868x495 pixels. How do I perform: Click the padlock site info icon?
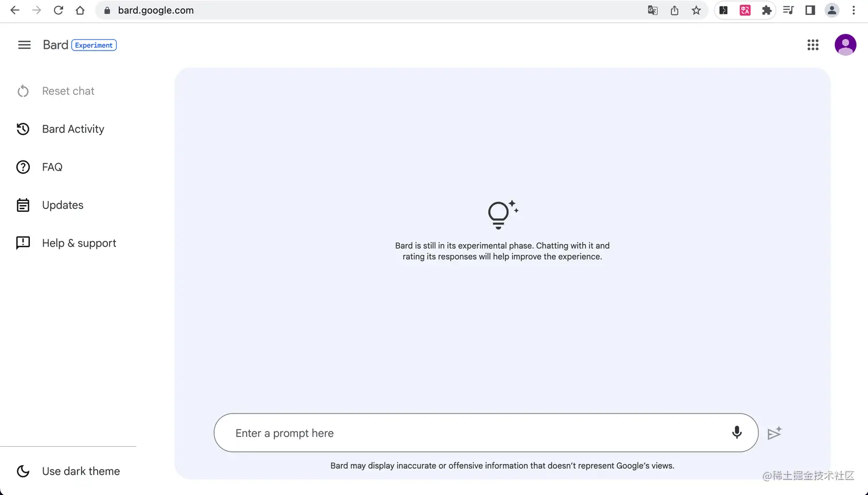tap(107, 10)
